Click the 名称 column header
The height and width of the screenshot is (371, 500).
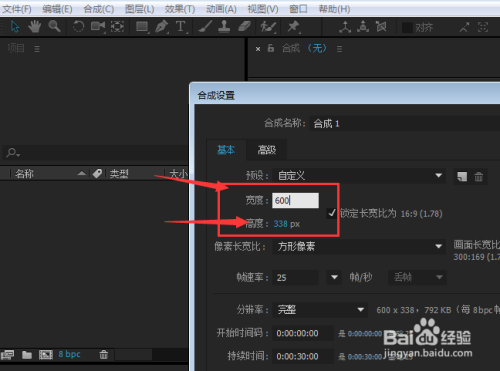[24, 173]
